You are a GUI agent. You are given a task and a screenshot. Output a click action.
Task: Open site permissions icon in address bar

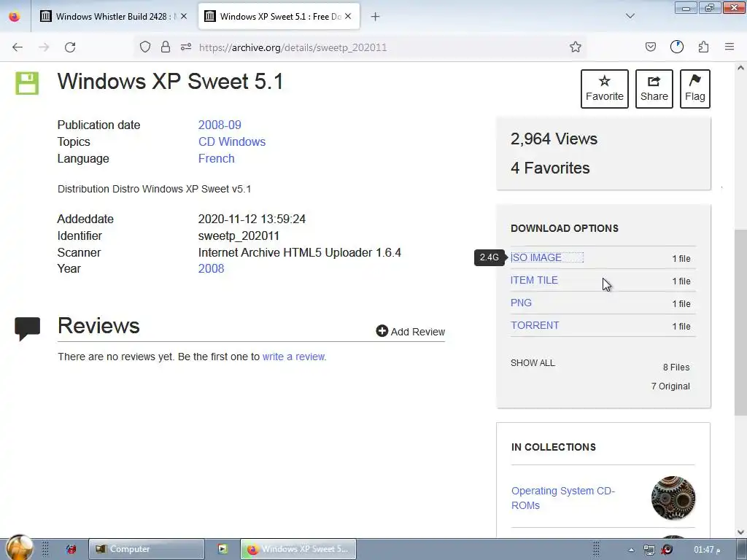[186, 47]
